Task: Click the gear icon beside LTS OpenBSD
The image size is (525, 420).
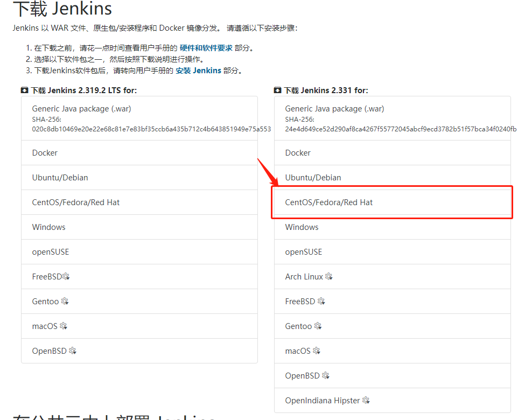Action: (x=73, y=351)
